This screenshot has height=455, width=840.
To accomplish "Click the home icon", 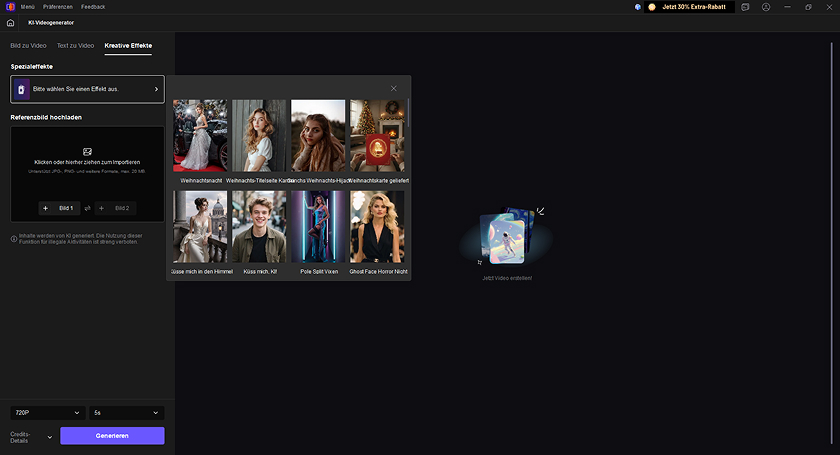I will tap(10, 21).
